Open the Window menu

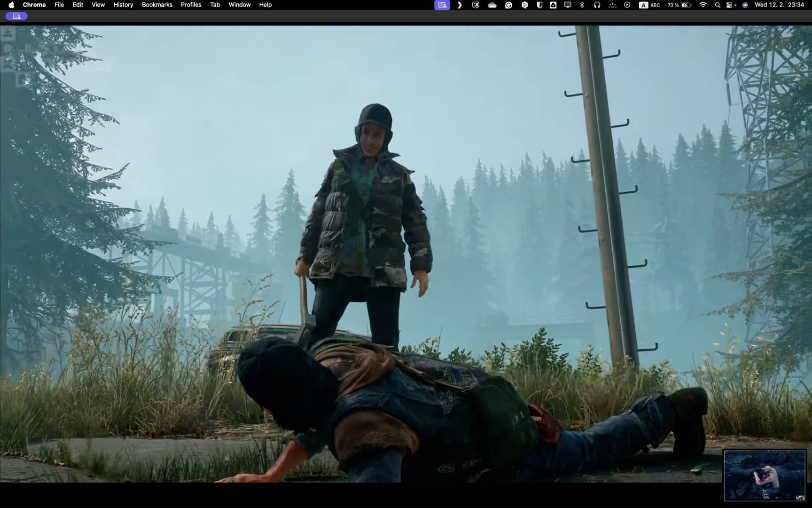tap(240, 5)
